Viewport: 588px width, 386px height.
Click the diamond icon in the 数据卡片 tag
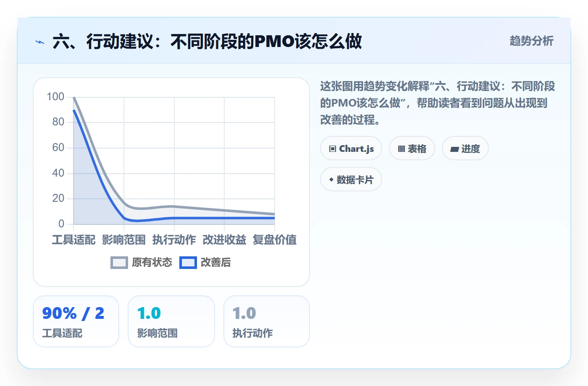pos(331,180)
